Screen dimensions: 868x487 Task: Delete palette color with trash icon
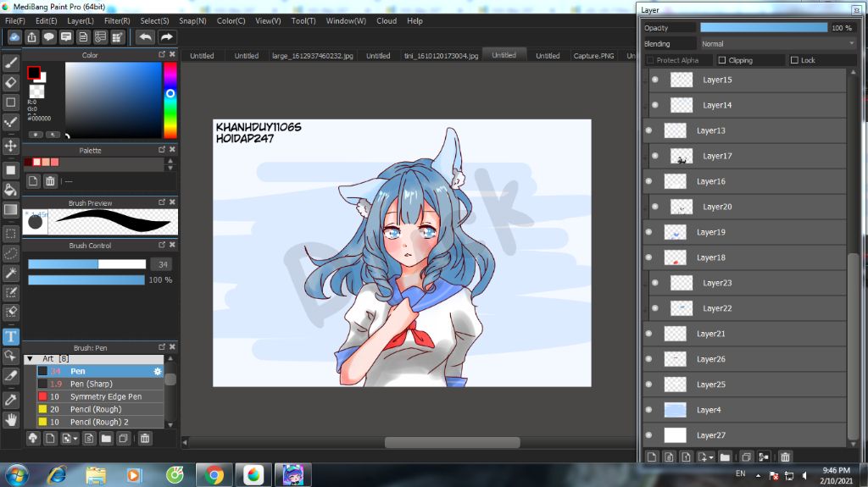tap(50, 181)
